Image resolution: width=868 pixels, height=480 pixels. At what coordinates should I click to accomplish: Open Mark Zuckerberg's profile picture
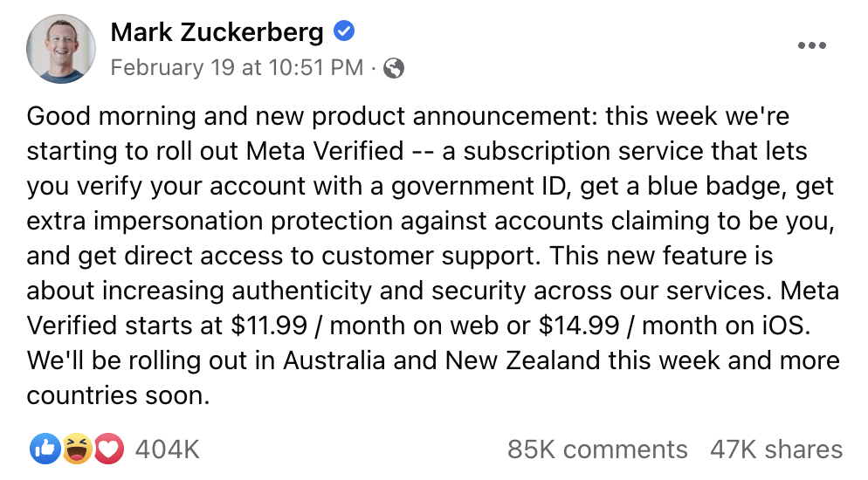pyautogui.click(x=61, y=49)
